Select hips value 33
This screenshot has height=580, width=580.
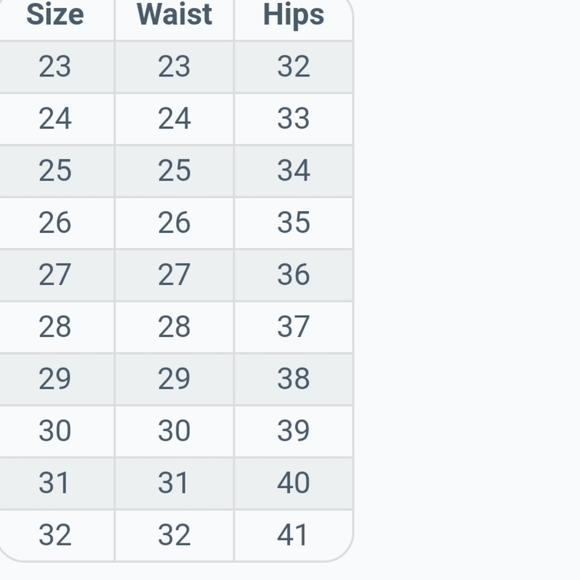point(294,119)
